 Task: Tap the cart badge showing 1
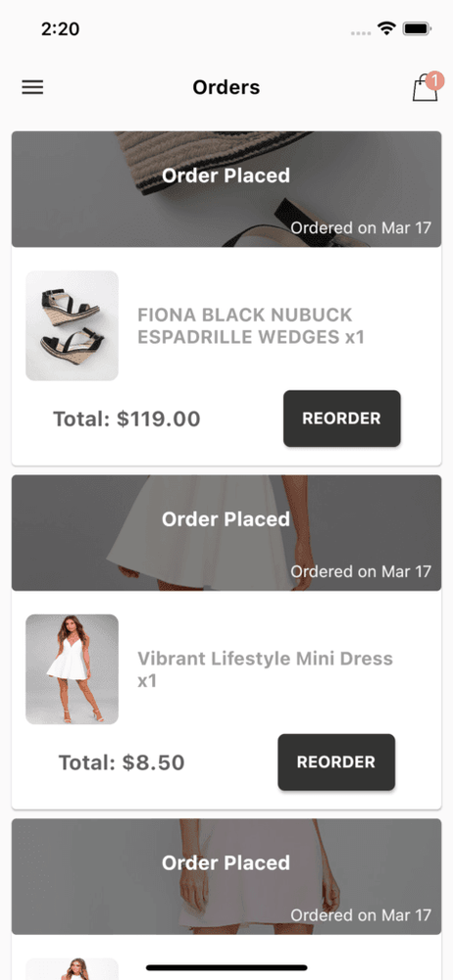pyautogui.click(x=434, y=81)
